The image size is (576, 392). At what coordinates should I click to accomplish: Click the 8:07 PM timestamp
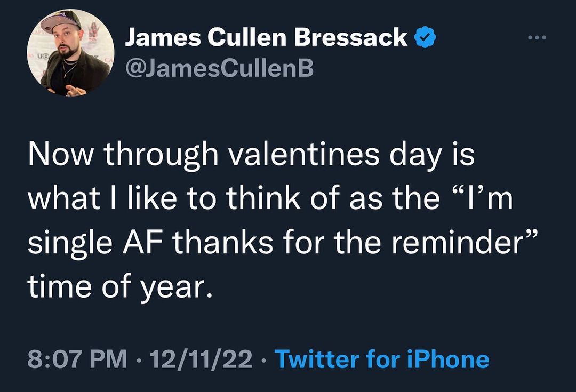[x=77, y=359]
